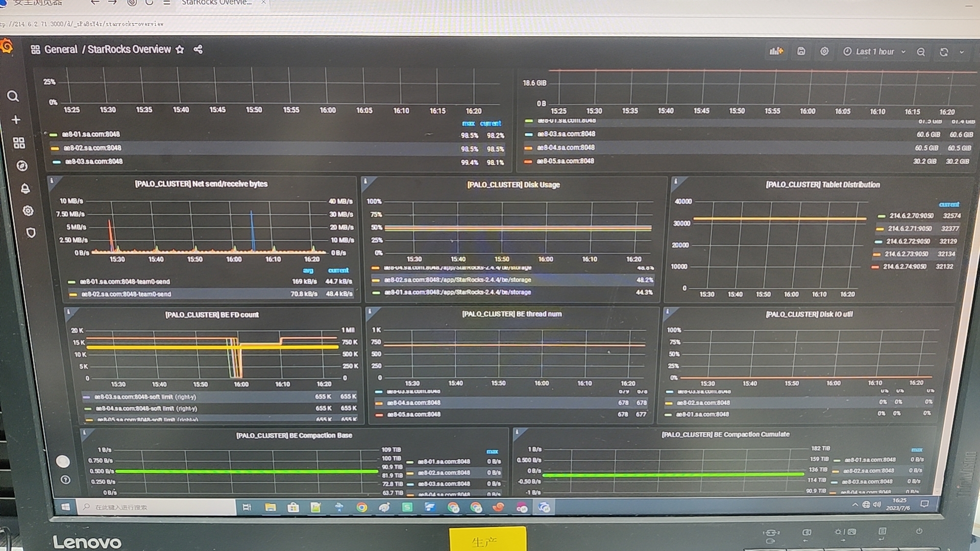Show info for Net send/receive bytes panel
The height and width of the screenshot is (551, 980).
pyautogui.click(x=52, y=181)
